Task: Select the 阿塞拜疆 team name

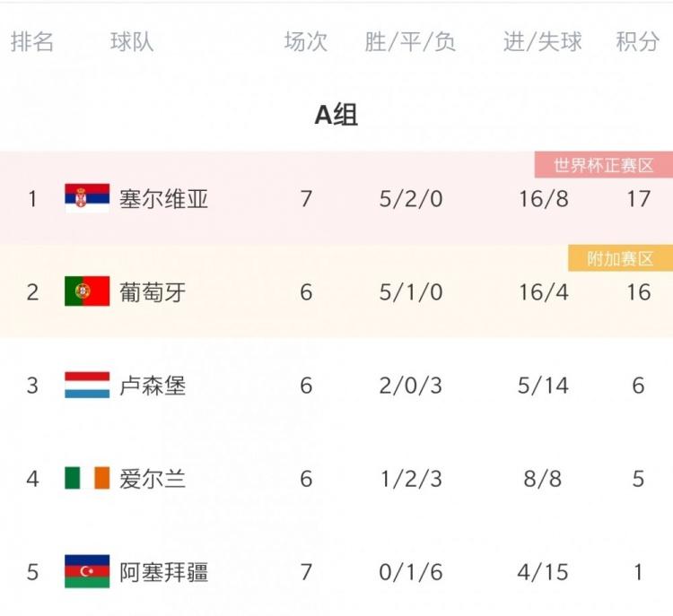Action: 163,572
